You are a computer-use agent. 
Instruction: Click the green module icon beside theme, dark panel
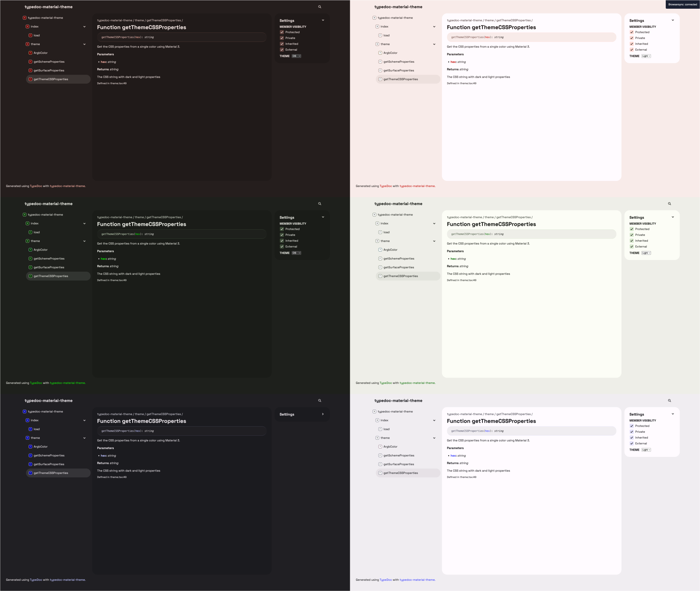click(27, 241)
